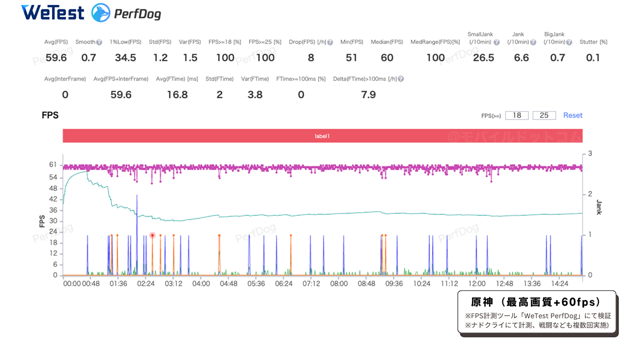Screen dimensions: 644x340
Task: Click the SmallJank question mark icon
Action: pos(496,42)
